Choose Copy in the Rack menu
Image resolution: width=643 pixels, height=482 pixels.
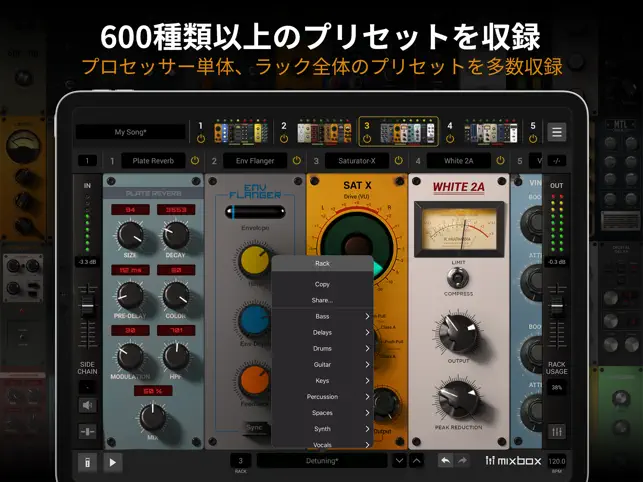[322, 284]
